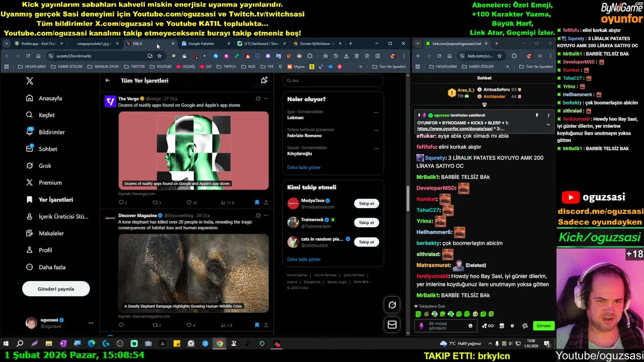Open HABER SİTELERİ bookmark folder in X window

pos(67,66)
